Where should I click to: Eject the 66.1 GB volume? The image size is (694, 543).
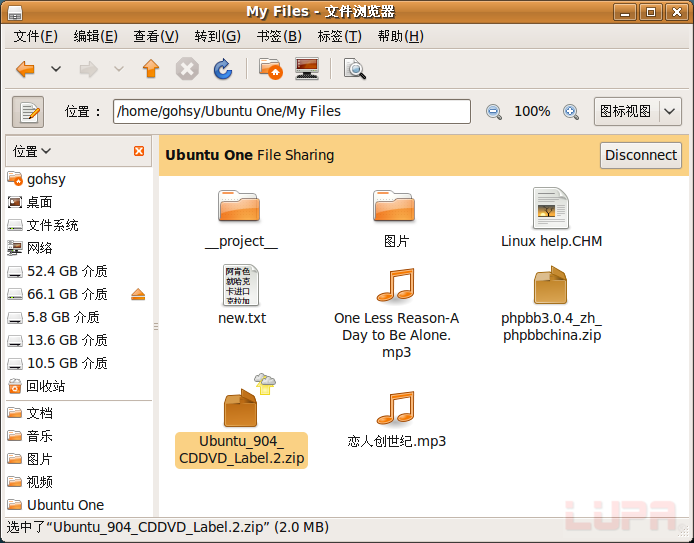pyautogui.click(x=138, y=294)
